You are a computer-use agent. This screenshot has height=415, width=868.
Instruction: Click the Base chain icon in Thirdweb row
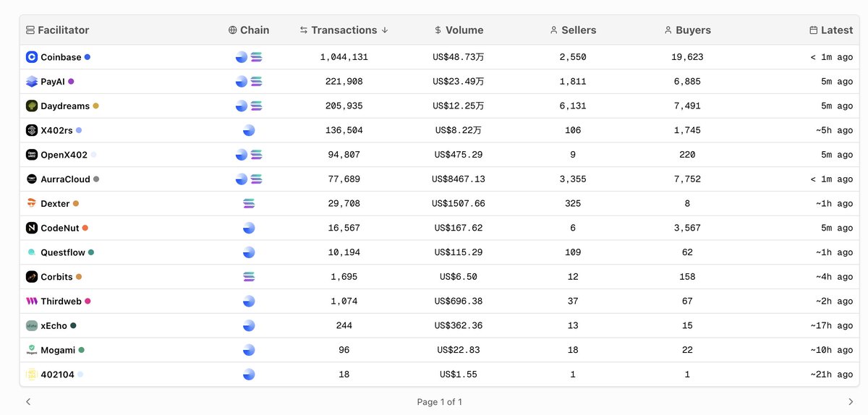pos(249,301)
